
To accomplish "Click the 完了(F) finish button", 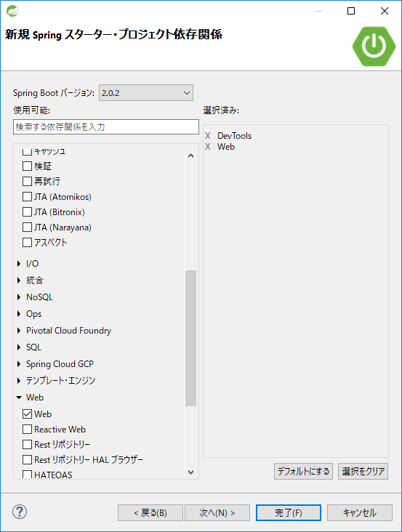I will pos(289,512).
